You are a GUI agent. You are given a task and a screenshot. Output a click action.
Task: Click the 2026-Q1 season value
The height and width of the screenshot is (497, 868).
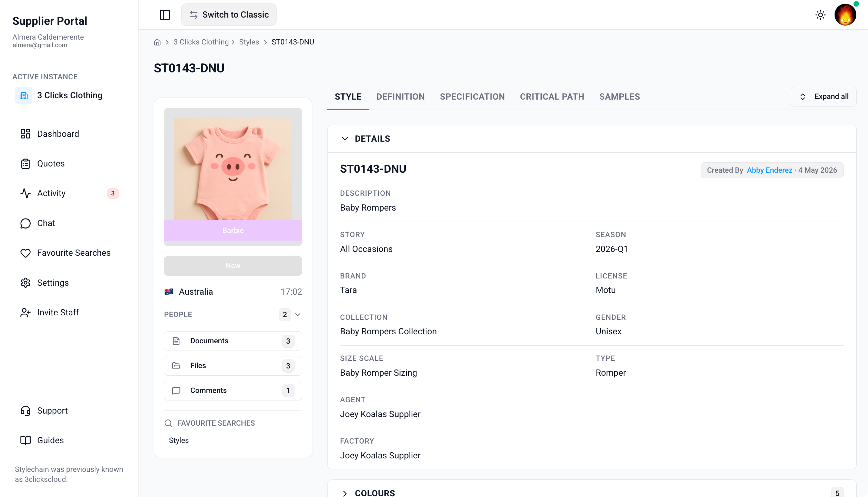(x=612, y=249)
